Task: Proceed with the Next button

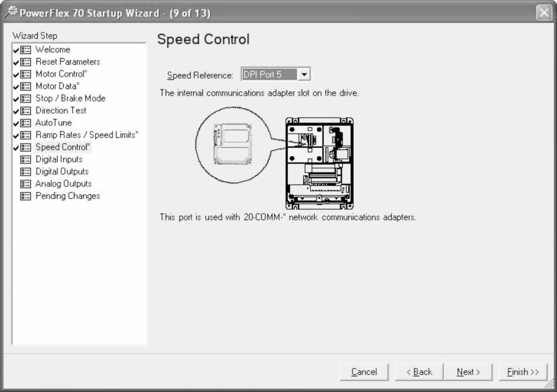Action: pyautogui.click(x=468, y=372)
